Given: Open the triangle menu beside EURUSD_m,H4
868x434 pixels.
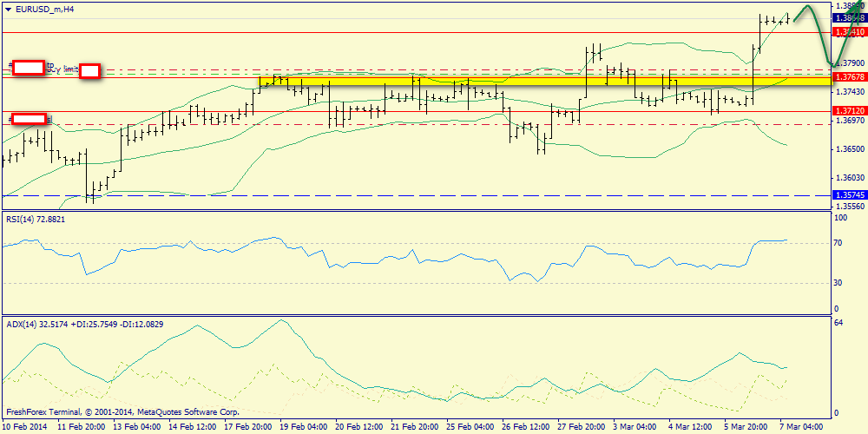Looking at the screenshot, I should pos(8,9).
